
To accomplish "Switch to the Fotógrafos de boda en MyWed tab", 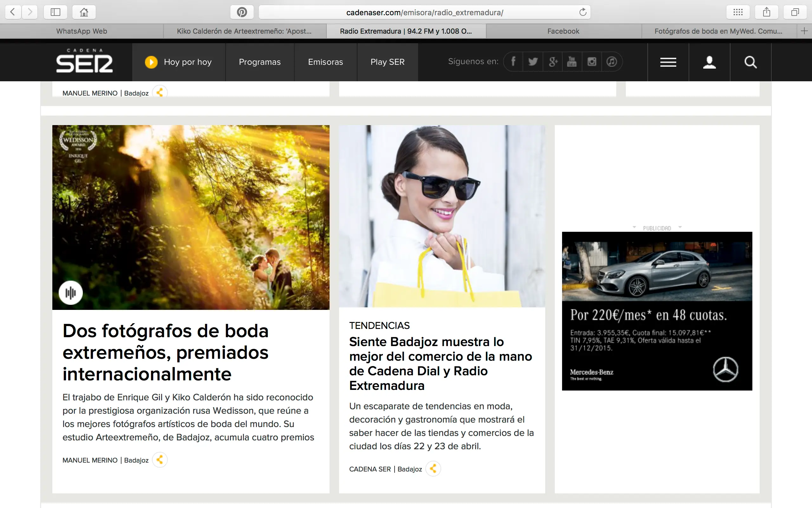I will tap(718, 31).
